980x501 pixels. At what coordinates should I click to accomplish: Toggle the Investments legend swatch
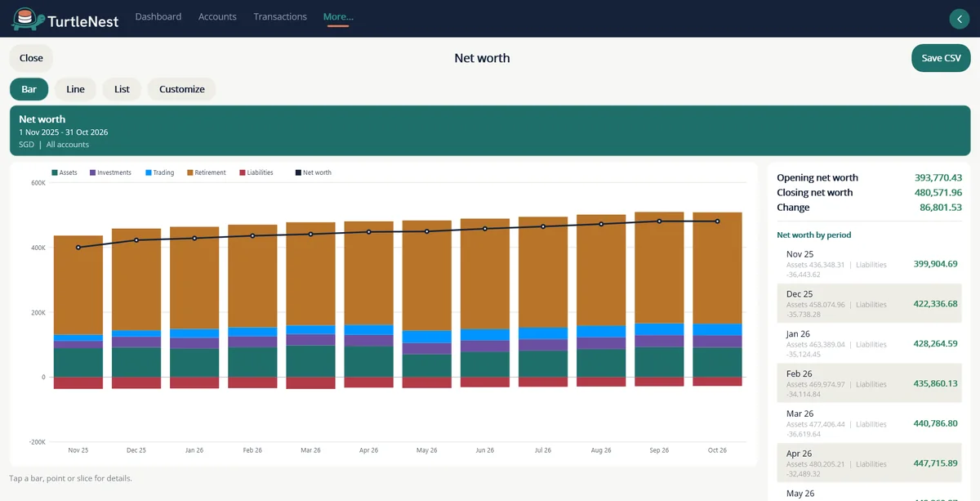click(x=92, y=172)
